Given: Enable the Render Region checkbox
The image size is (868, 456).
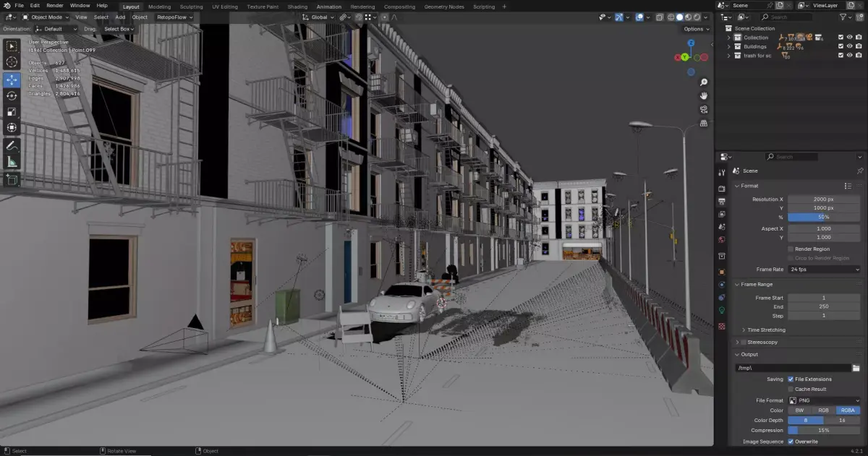Looking at the screenshot, I should tap(791, 249).
